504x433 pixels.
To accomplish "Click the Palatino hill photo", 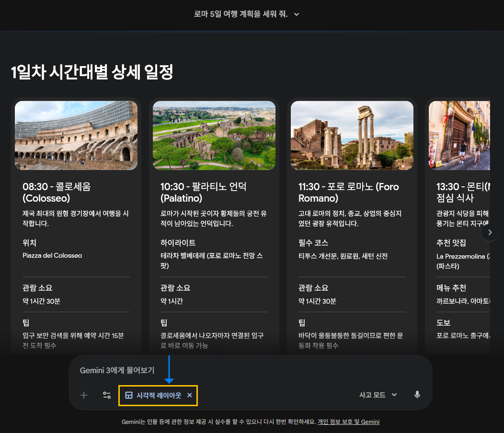I will [214, 135].
